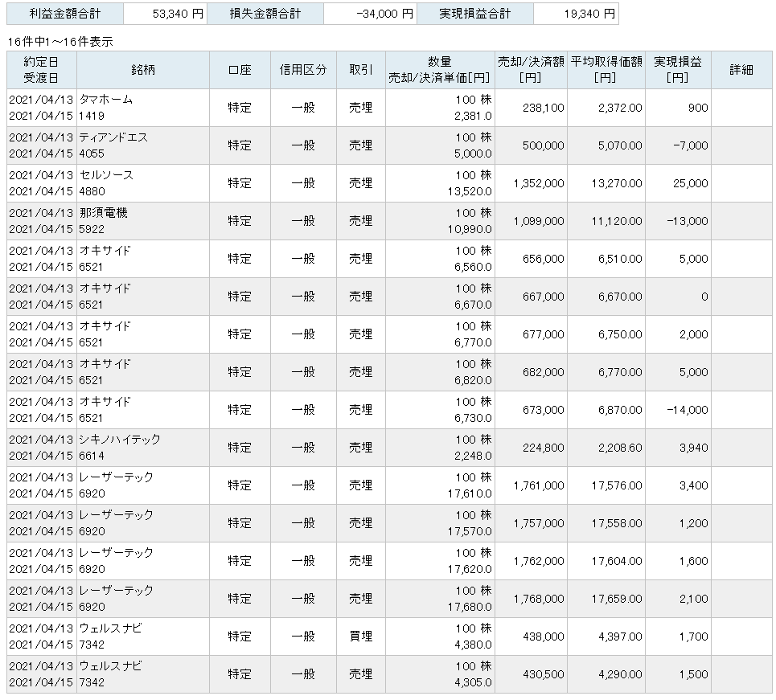This screenshot has width=776, height=700.
Task: Click the sale amount 656,000
Action: coord(544,259)
